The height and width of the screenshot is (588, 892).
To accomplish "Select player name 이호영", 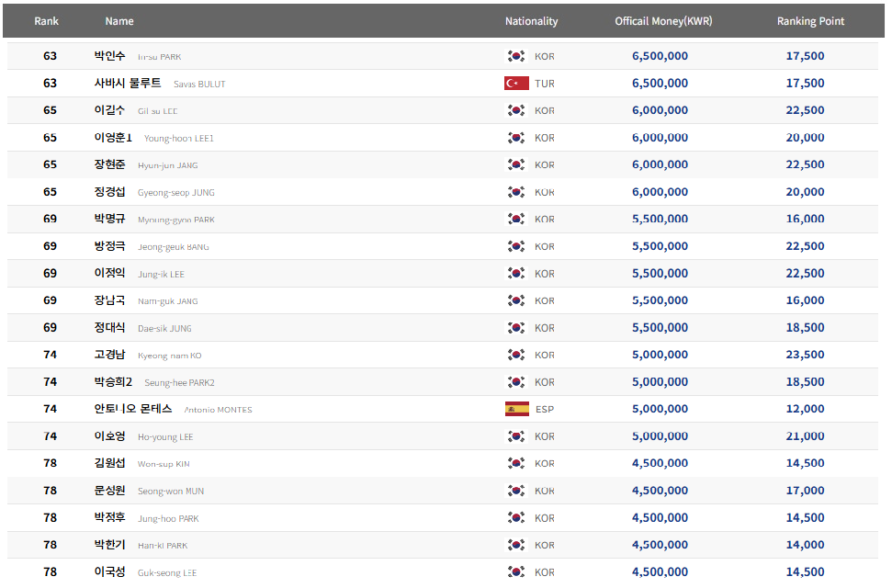I will [x=109, y=436].
